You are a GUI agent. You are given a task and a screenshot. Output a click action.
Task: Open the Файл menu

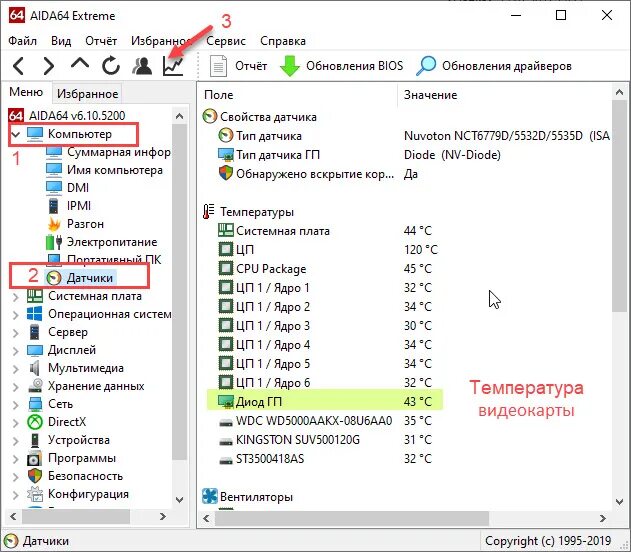[x=23, y=41]
